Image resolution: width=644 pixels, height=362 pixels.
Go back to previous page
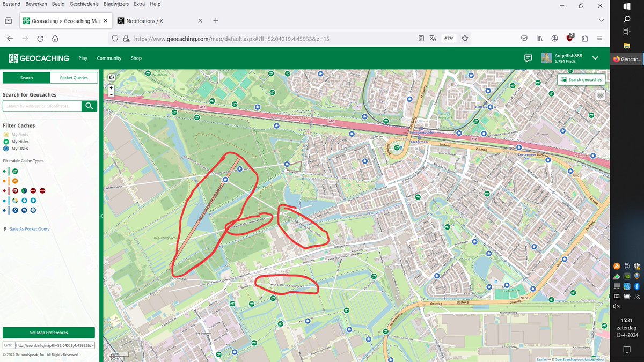[x=10, y=39]
